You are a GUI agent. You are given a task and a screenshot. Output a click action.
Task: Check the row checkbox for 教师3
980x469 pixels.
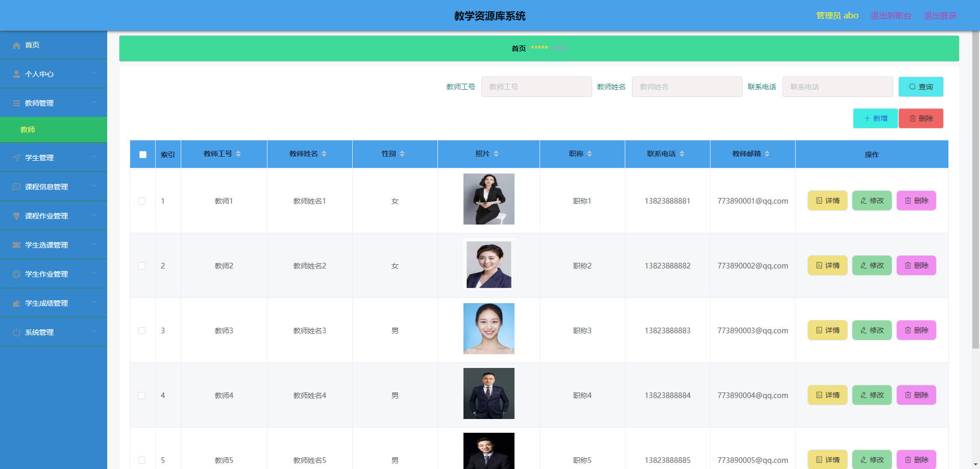pyautogui.click(x=142, y=331)
